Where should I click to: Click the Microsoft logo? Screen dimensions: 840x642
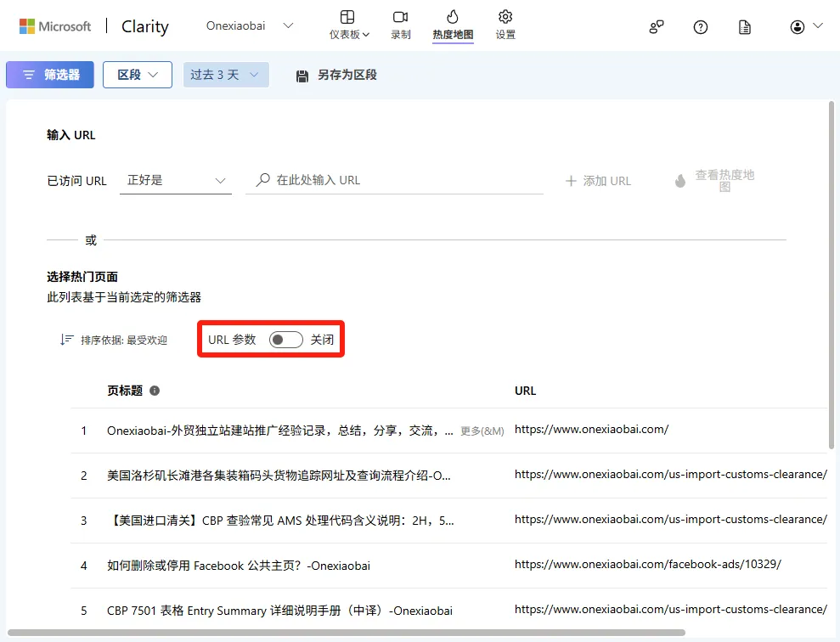[54, 26]
